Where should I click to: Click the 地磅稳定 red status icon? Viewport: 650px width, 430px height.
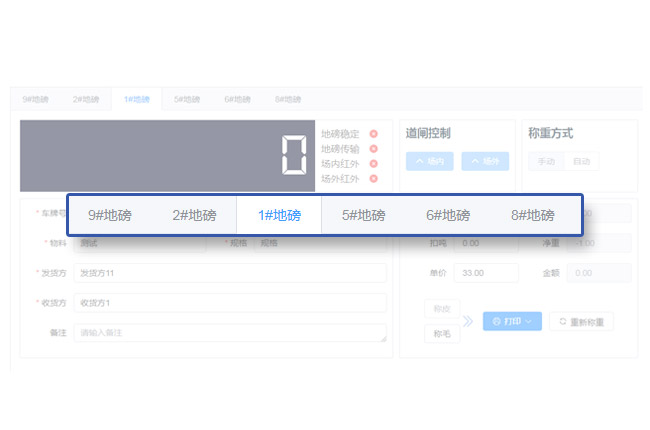click(x=373, y=134)
